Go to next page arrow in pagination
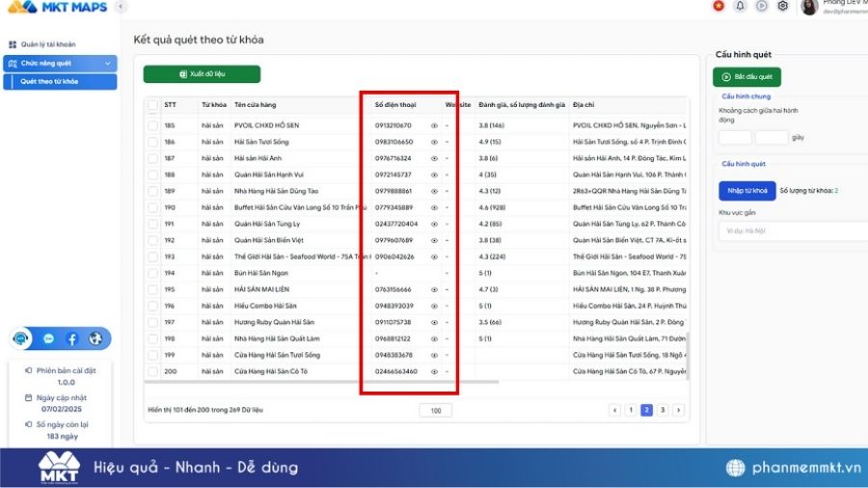 [679, 410]
